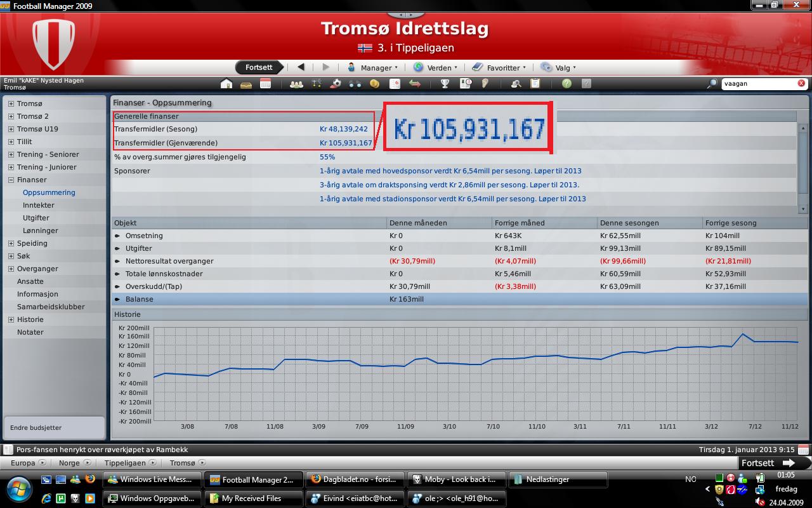Click the search magnifier beside vaagan
The image size is (812, 508).
pos(712,83)
